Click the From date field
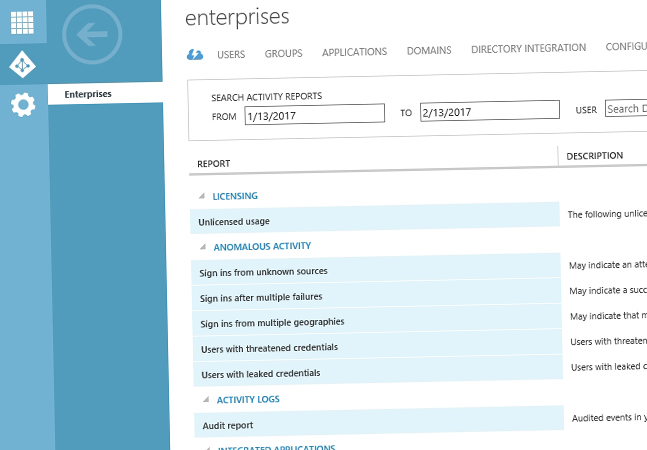Viewport: 647px width, 450px height. pos(314,114)
